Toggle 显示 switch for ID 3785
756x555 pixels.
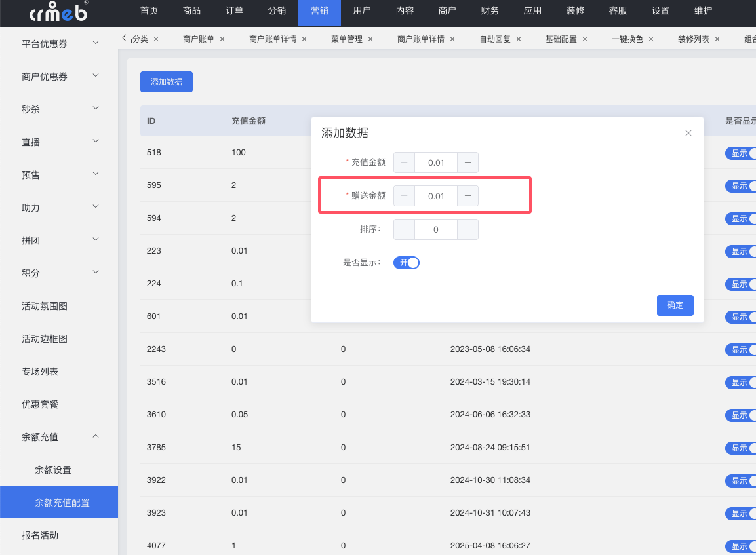coord(740,448)
